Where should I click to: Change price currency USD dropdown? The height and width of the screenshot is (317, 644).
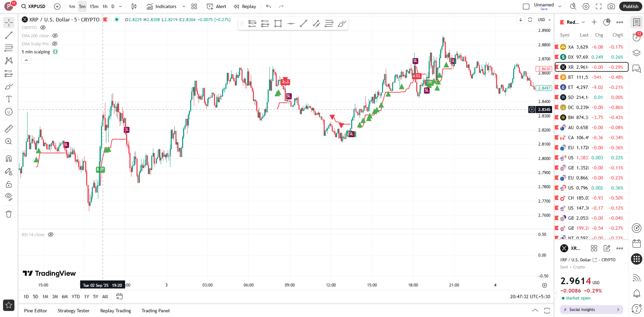pyautogui.click(x=544, y=20)
